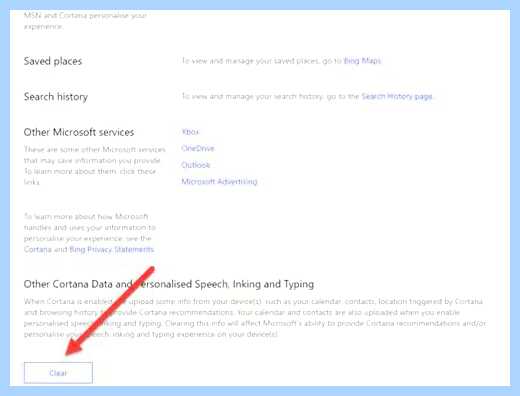
Task: Open the Microsoft Advertising link
Action: coord(219,182)
